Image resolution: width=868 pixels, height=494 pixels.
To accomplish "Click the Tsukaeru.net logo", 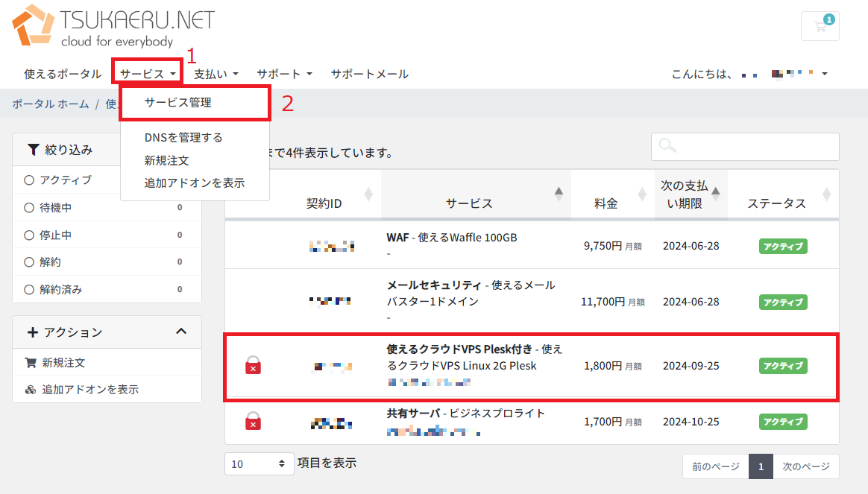I will click(113, 25).
